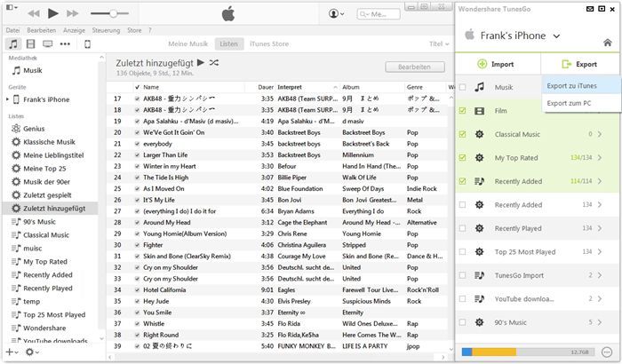622x364 pixels.
Task: Check the TunesGo Import playlist checkbox
Action: click(x=463, y=275)
